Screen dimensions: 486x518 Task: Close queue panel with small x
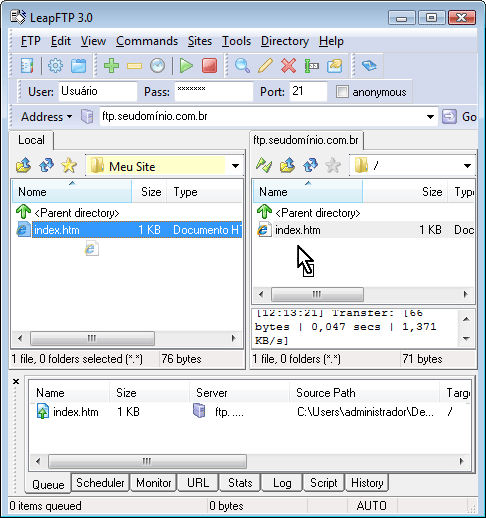(16, 381)
